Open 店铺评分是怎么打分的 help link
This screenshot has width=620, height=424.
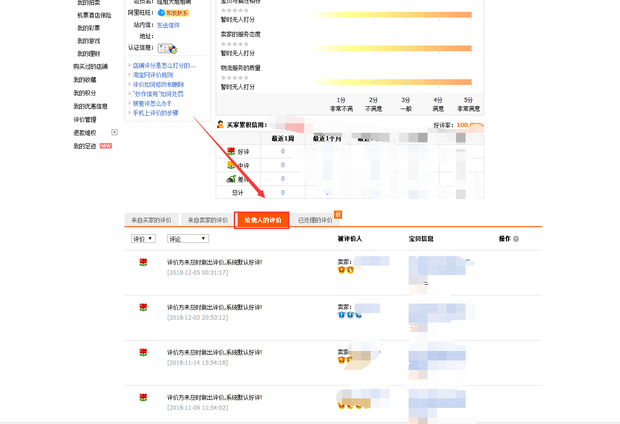[164, 66]
